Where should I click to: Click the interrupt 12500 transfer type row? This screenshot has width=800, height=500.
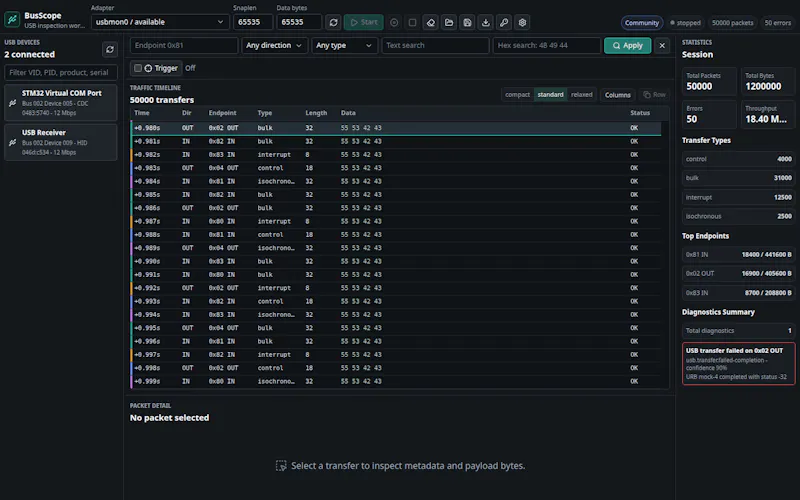tap(738, 197)
